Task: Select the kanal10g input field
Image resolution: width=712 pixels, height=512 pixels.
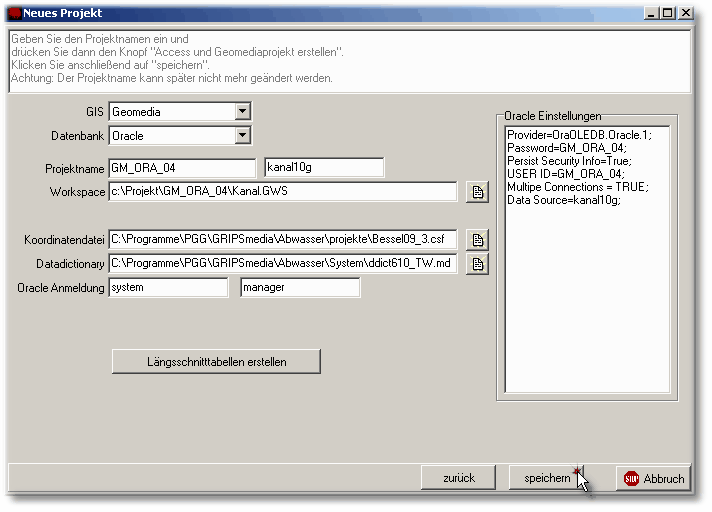Action: [x=324, y=168]
